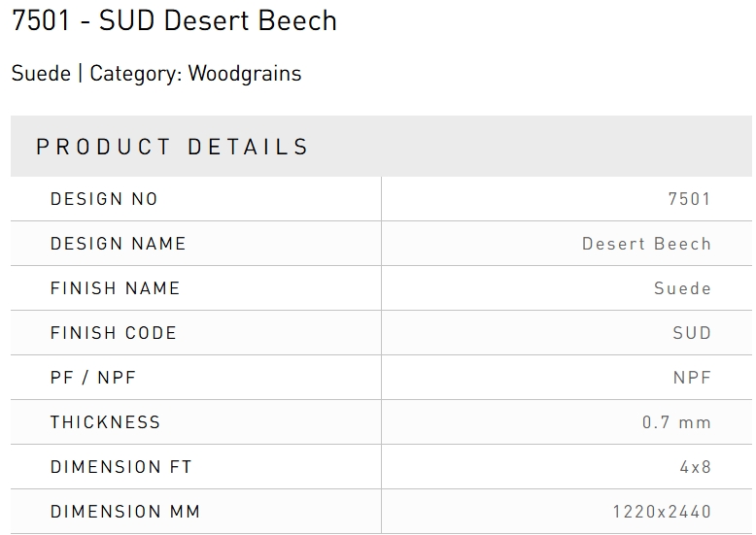Click the Woodgrains category text
This screenshot has width=756, height=535.
click(245, 74)
